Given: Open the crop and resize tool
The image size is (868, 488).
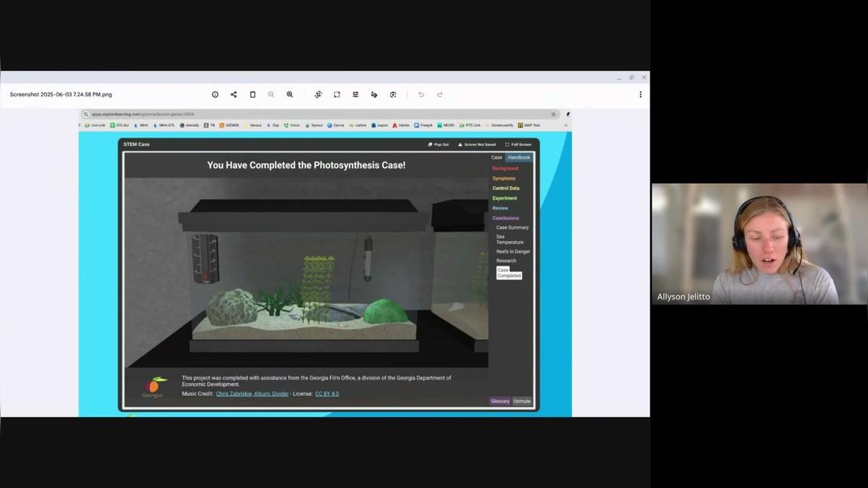Looking at the screenshot, I should [x=335, y=94].
